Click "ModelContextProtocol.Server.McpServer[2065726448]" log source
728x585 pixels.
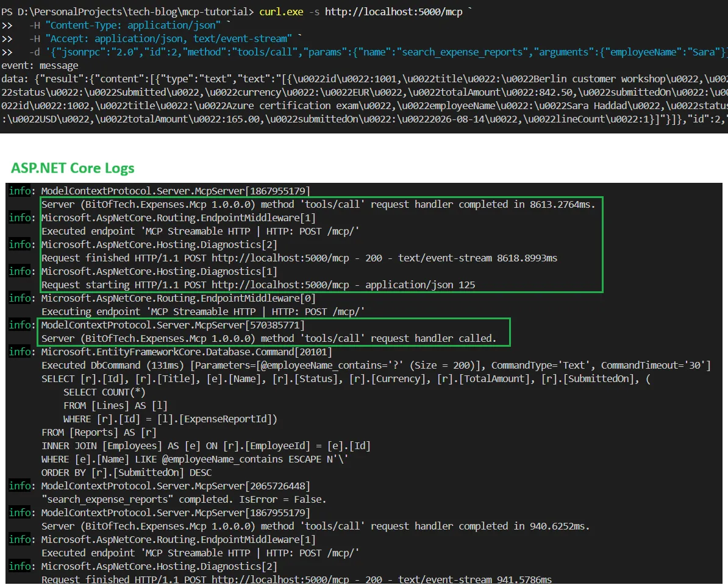(x=176, y=486)
